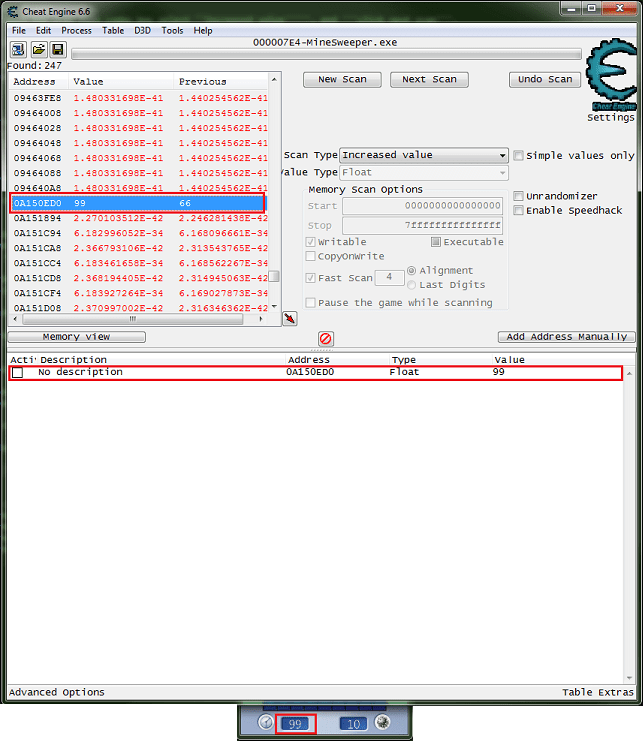643x741 pixels.
Task: Click the memory scan Start address field
Action: point(422,206)
